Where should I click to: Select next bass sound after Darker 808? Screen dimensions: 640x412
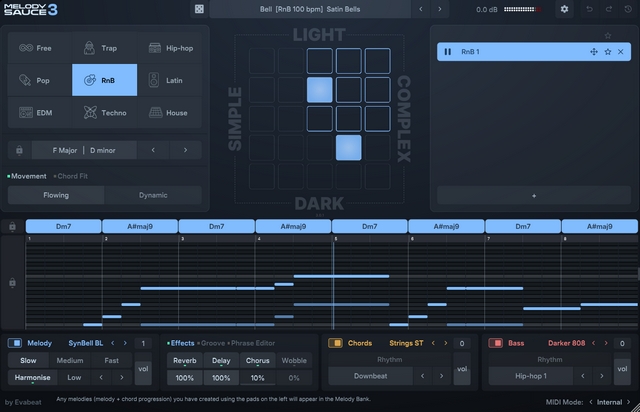pyautogui.click(x=606, y=343)
